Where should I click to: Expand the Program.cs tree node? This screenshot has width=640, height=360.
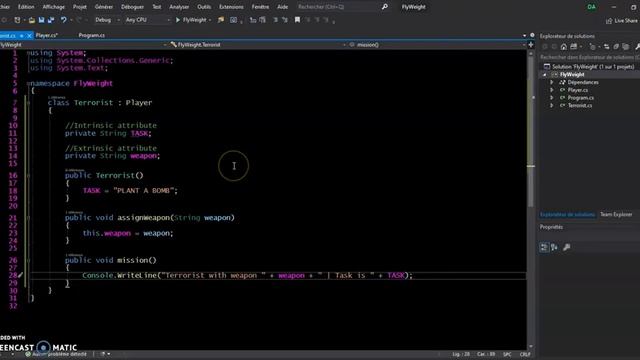552,98
